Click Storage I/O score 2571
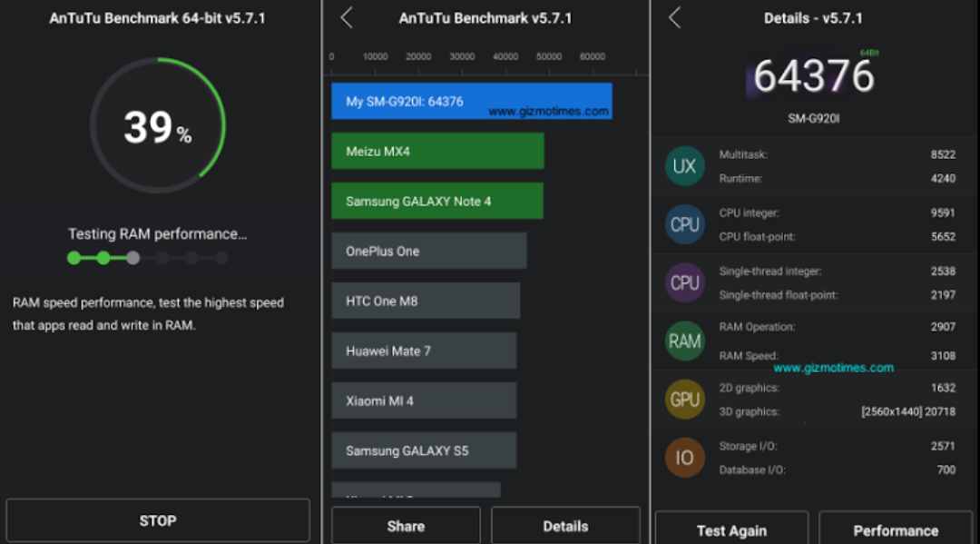The width and height of the screenshot is (980, 544). 943,446
